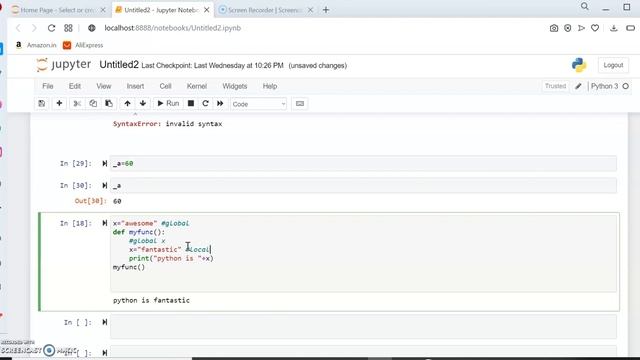Open the command palette keyboard icon
This screenshot has width=640, height=360.
(x=300, y=104)
